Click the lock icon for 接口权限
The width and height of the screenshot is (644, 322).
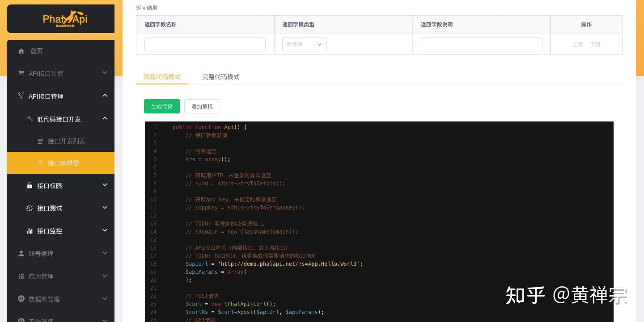(x=30, y=185)
